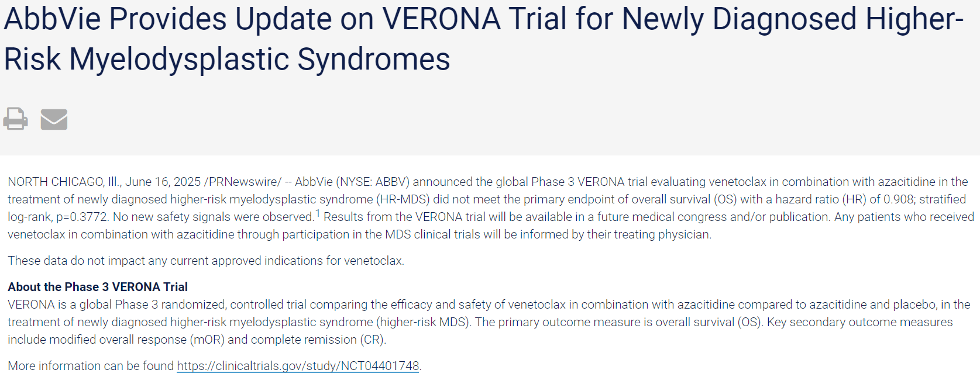Click the 'About the Phase 3 VERONA Trial' heading
The height and width of the screenshot is (377, 980).
[98, 287]
